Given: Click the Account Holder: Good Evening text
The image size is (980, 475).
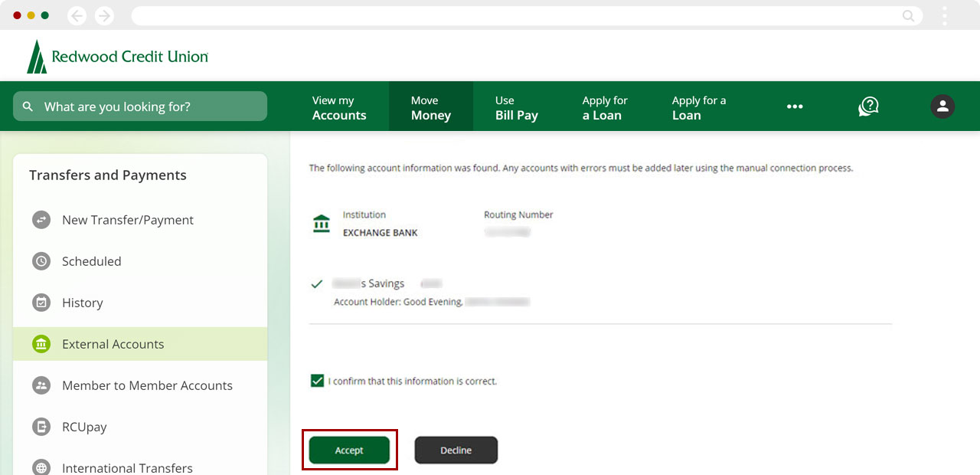Looking at the screenshot, I should click(398, 302).
